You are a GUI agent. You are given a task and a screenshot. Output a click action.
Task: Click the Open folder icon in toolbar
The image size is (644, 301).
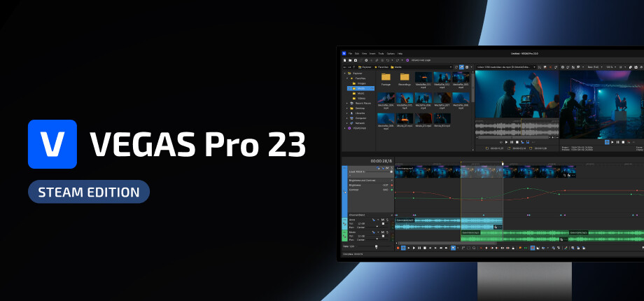pos(349,60)
